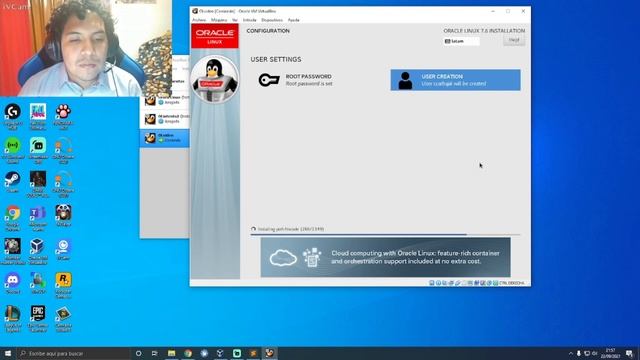Open the Streamlabs desktop shortcut
The image size is (640, 360).
38,150
